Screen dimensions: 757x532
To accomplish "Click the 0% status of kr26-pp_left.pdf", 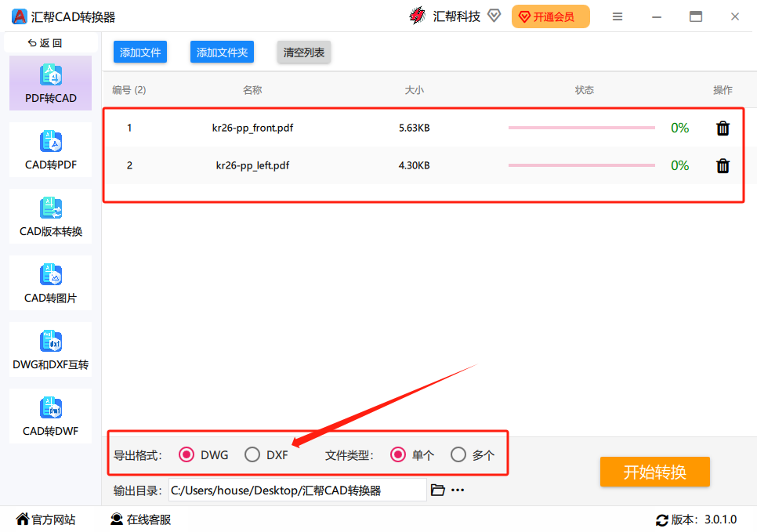I will pos(679,165).
